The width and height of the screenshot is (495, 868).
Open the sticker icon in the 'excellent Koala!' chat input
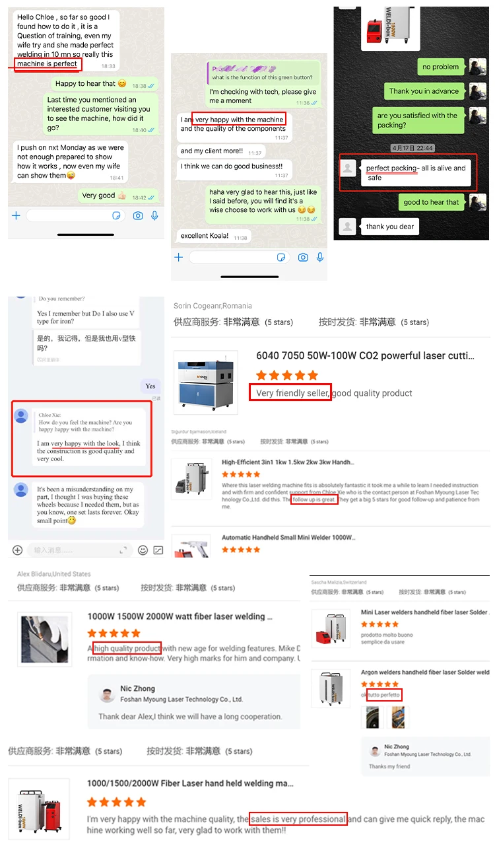pyautogui.click(x=281, y=257)
